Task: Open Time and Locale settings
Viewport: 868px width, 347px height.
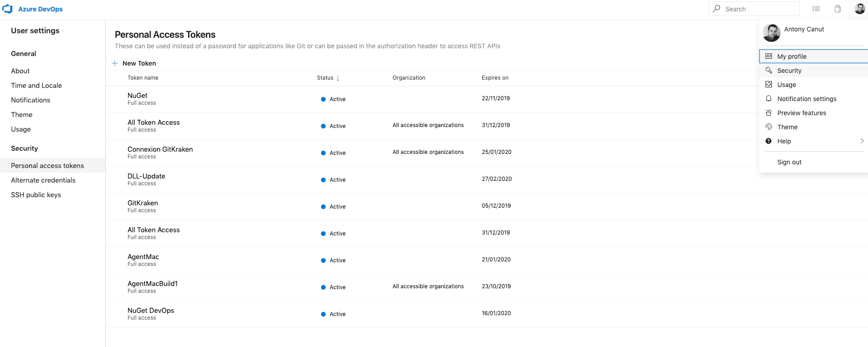Action: 36,86
